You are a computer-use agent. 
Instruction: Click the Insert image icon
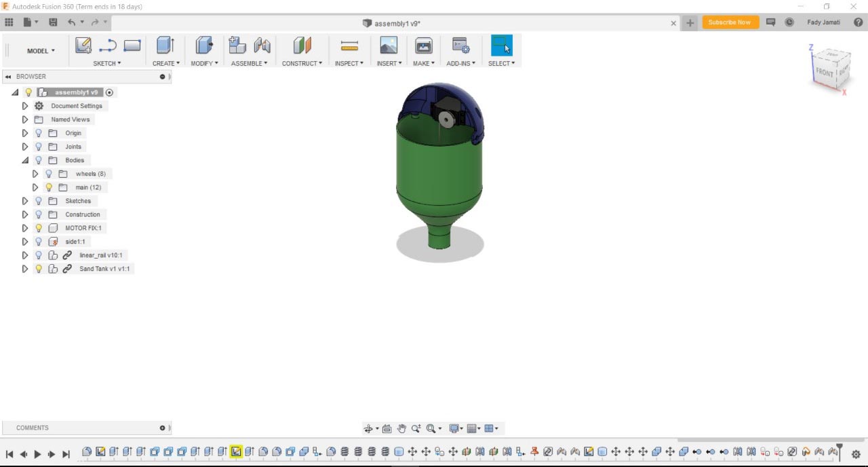[389, 45]
